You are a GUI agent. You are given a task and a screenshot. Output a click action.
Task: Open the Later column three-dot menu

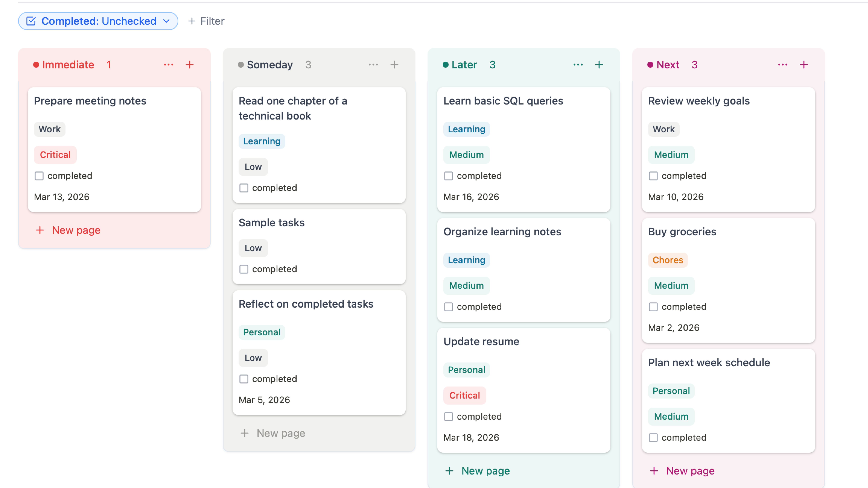[x=578, y=65]
